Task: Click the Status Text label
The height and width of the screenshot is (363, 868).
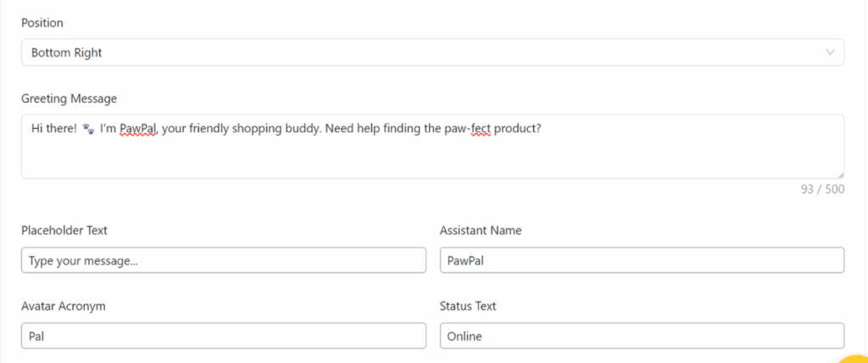Action: click(x=468, y=305)
